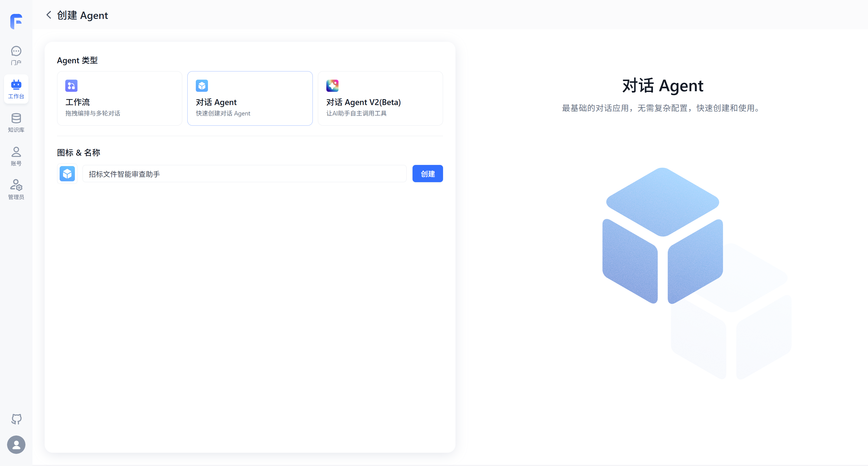Click the Agent 类型 section heading

click(77, 60)
